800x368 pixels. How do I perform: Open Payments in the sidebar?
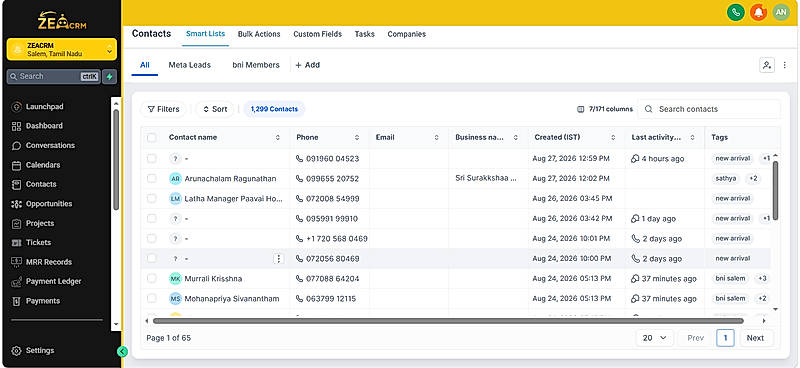click(43, 301)
